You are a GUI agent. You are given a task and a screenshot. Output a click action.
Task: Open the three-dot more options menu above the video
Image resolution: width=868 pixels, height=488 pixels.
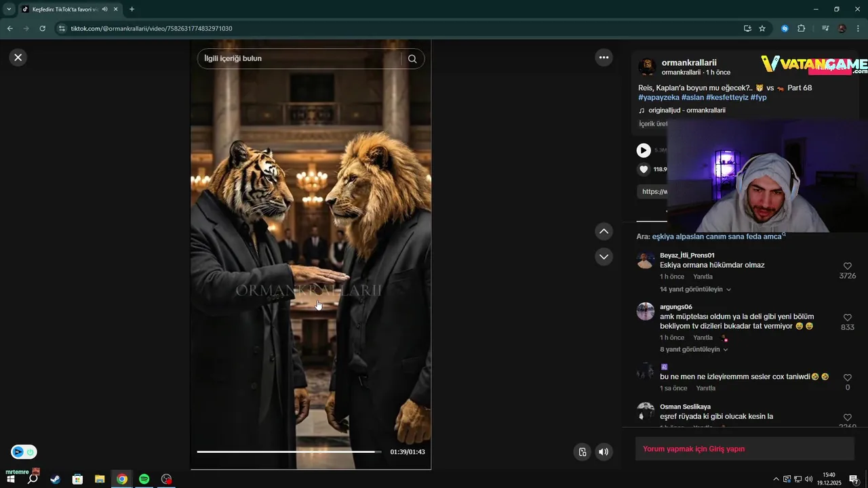604,58
